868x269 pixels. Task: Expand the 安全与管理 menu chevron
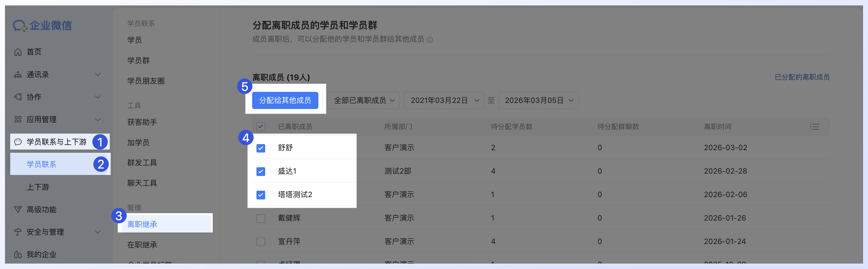point(98,232)
